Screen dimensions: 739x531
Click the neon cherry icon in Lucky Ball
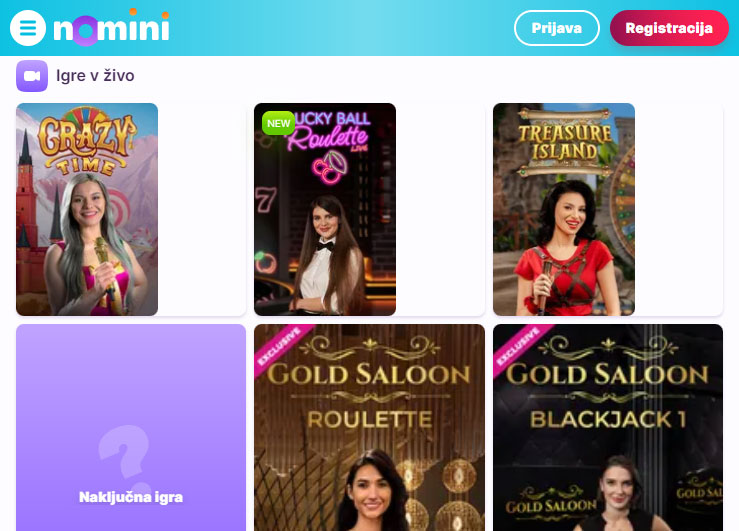pyautogui.click(x=330, y=167)
